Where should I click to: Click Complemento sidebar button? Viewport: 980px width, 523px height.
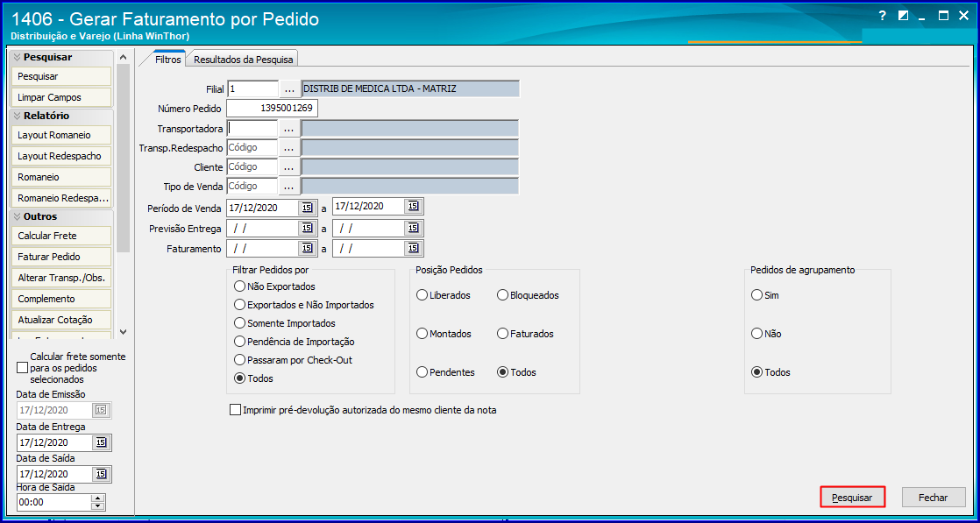click(61, 299)
